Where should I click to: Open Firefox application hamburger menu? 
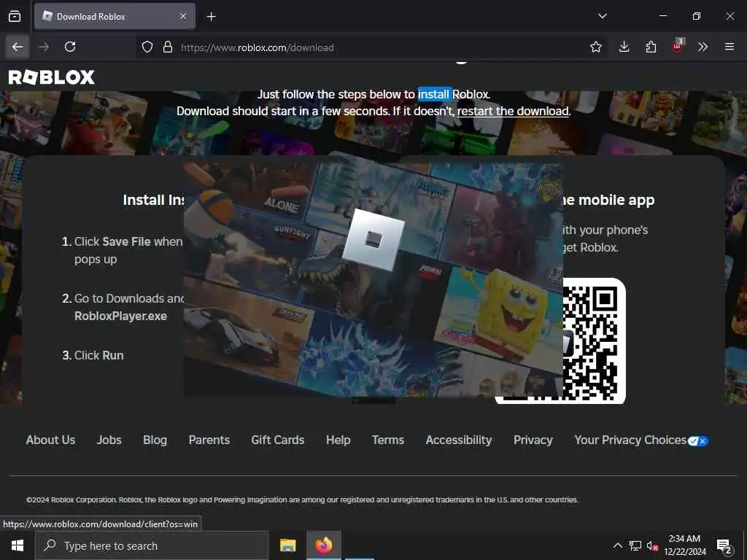(729, 47)
